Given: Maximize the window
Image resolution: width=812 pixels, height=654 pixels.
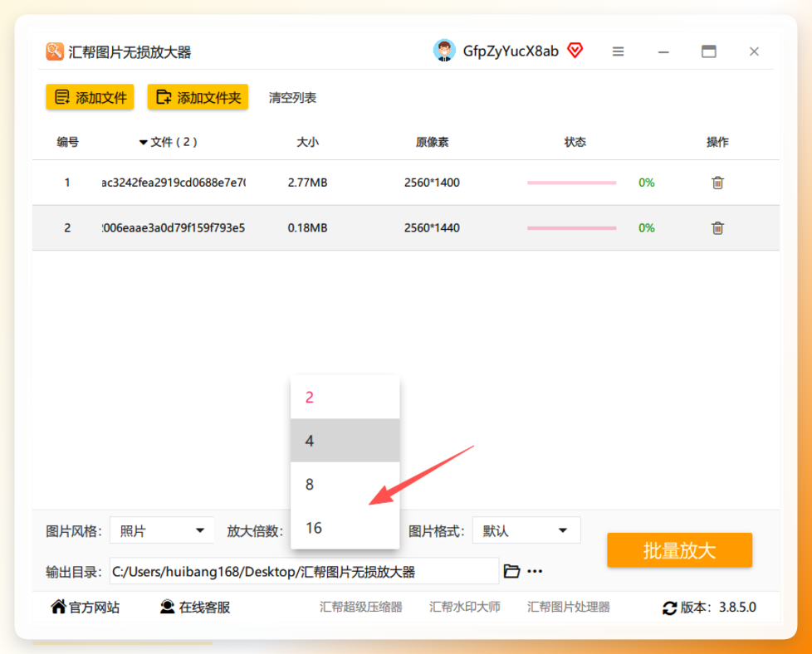Looking at the screenshot, I should click(x=708, y=51).
